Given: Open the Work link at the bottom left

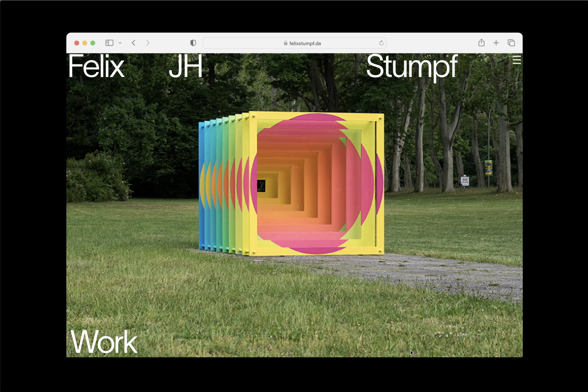Looking at the screenshot, I should click(104, 342).
